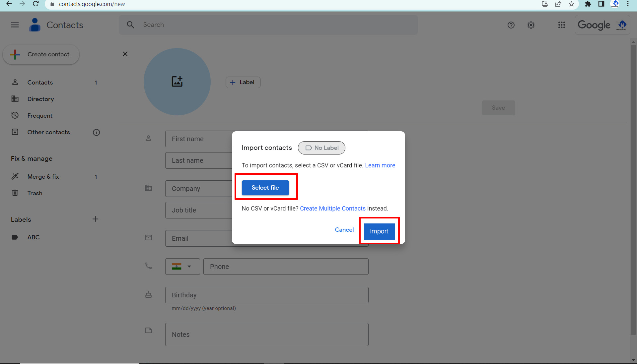Open Create Multiple Contacts link
Viewport: 637px width, 364px height.
click(x=332, y=208)
